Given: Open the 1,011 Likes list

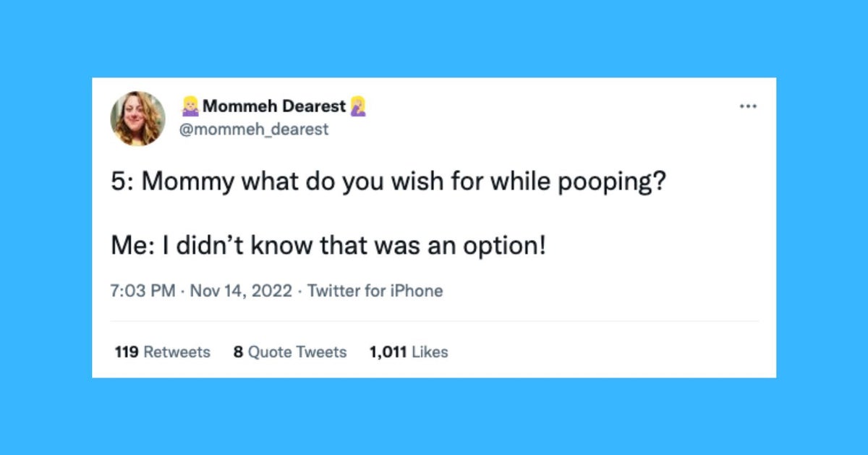Looking at the screenshot, I should point(408,352).
